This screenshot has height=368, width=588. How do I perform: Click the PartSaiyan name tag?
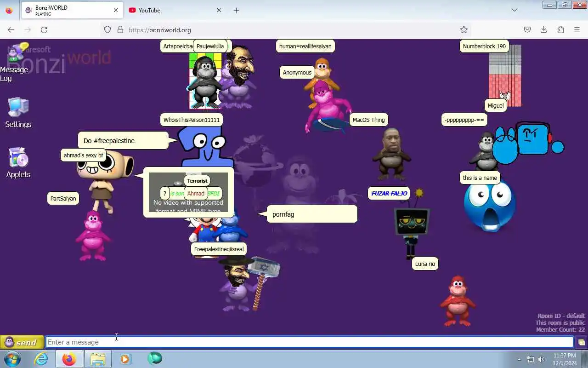tap(63, 199)
